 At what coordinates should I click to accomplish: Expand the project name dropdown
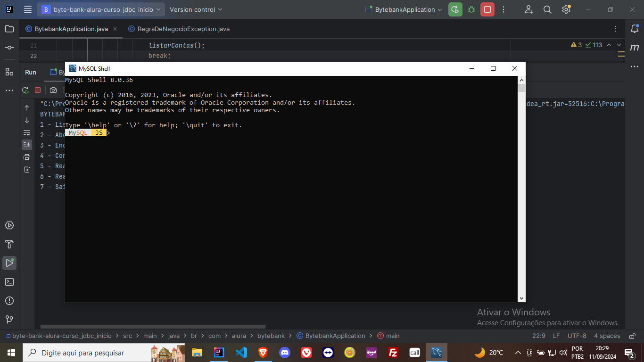coord(101,9)
